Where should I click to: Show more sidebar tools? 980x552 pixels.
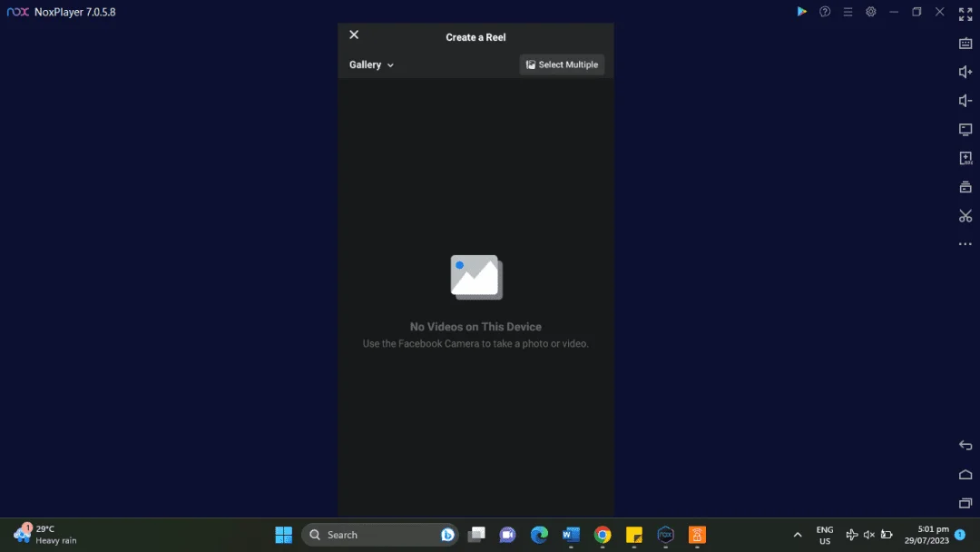965,244
